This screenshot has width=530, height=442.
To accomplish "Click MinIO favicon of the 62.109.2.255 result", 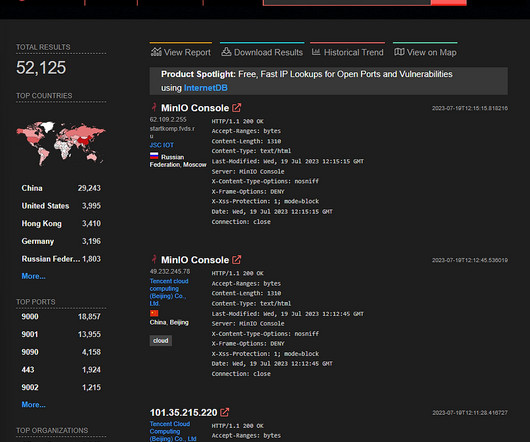I will tap(154, 107).
